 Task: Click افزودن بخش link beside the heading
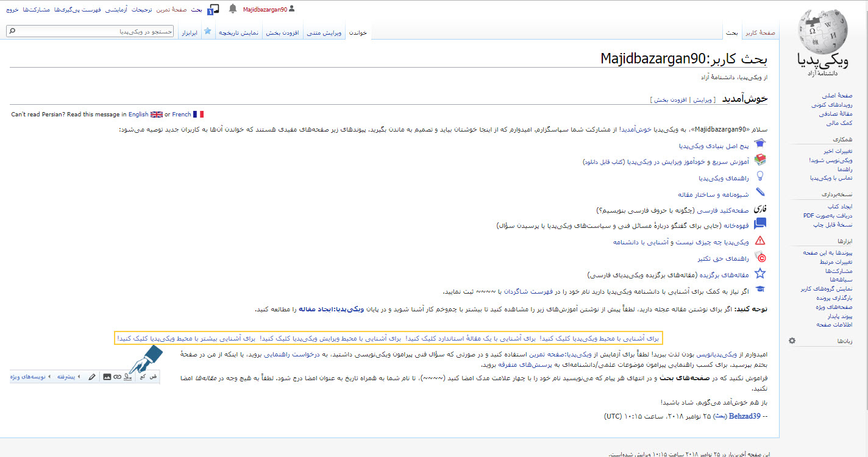671,99
